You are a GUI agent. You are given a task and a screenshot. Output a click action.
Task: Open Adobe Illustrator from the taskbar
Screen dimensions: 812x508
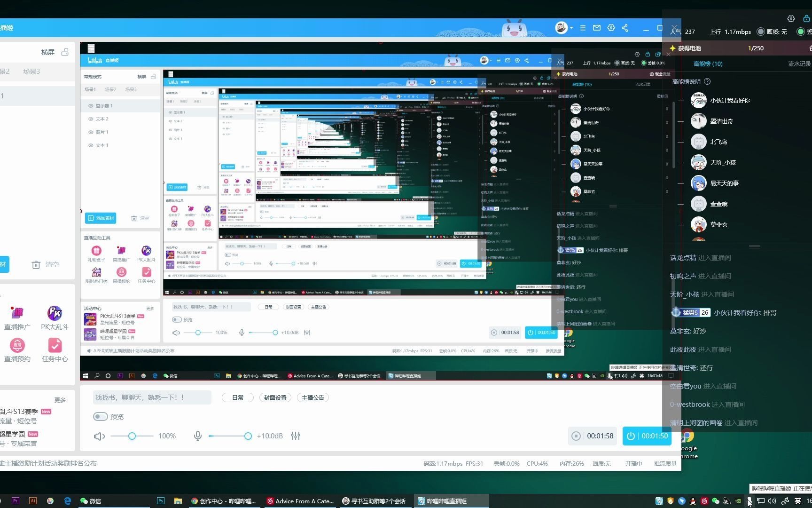[32, 501]
